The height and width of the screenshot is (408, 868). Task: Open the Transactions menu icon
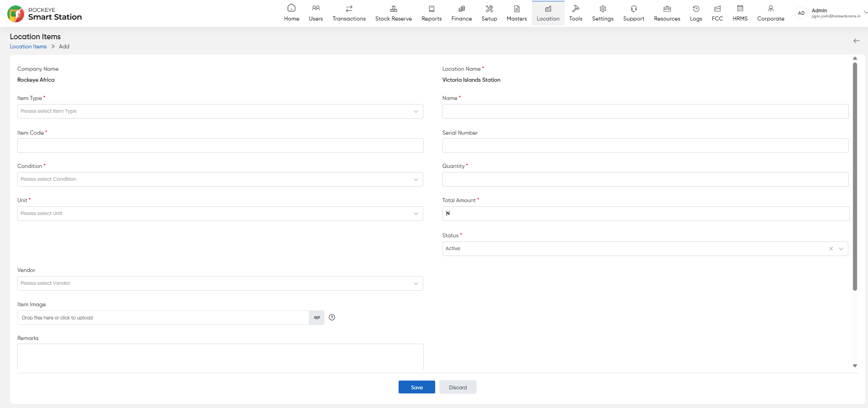[349, 9]
